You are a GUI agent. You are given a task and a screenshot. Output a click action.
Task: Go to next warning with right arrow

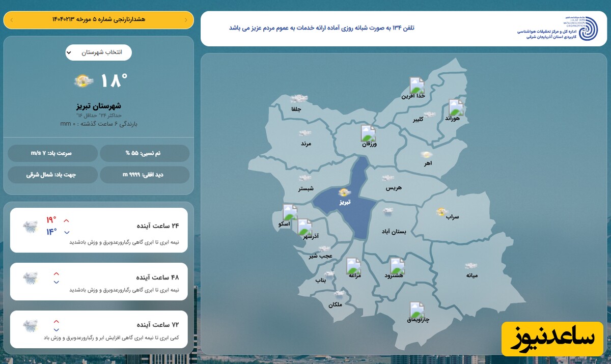186,20
